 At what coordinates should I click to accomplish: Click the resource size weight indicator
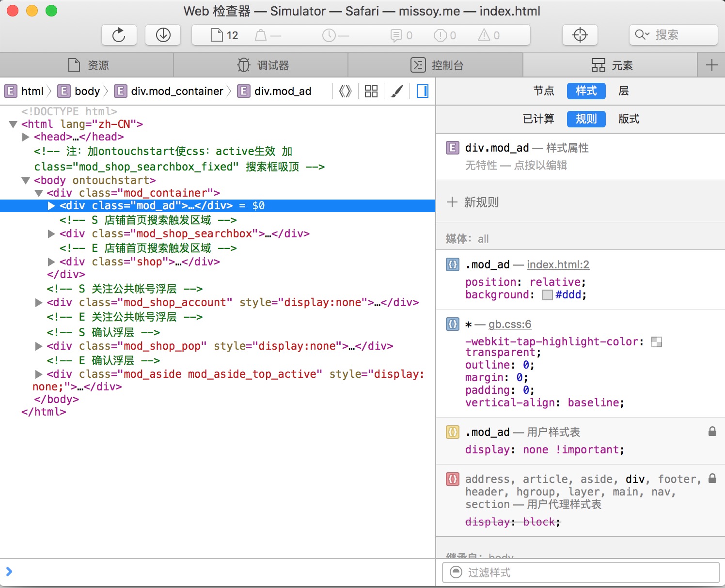[x=261, y=35]
